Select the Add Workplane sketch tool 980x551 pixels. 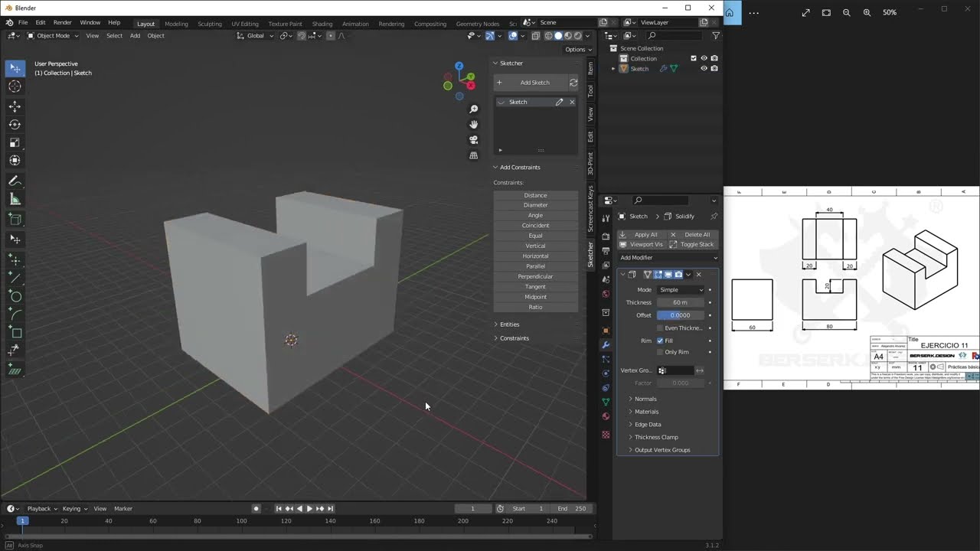click(x=15, y=371)
